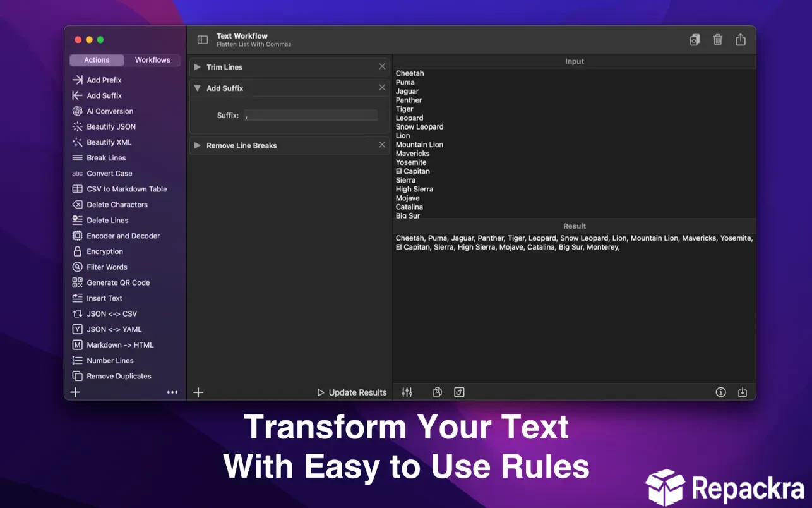The height and width of the screenshot is (508, 812).
Task: Remove the Remove Line Breaks step
Action: (382, 145)
